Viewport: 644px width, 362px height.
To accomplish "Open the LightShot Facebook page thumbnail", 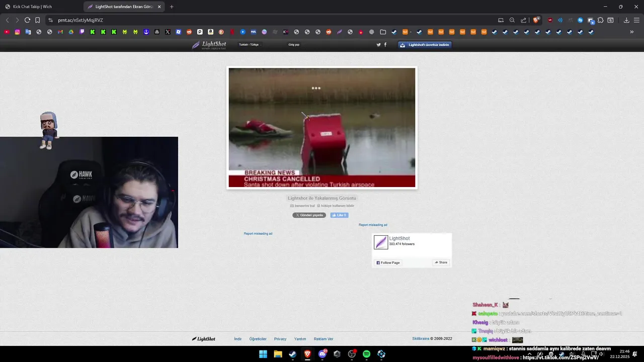I will tap(381, 242).
